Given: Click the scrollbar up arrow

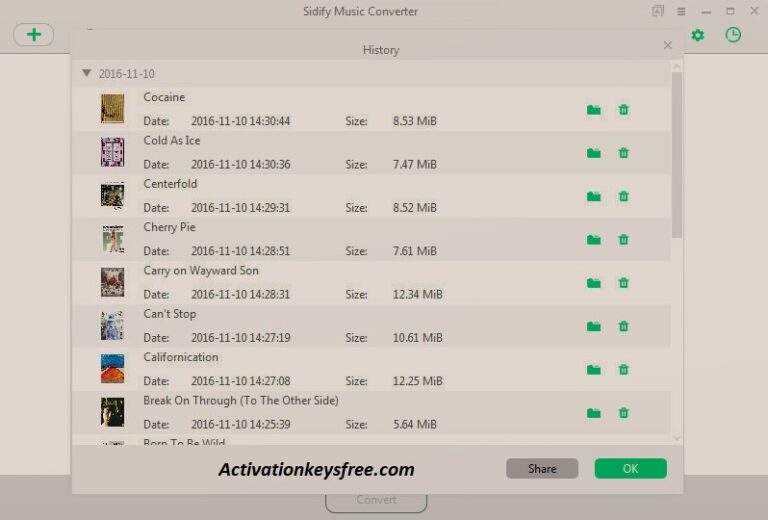Looking at the screenshot, I should click(x=677, y=66).
